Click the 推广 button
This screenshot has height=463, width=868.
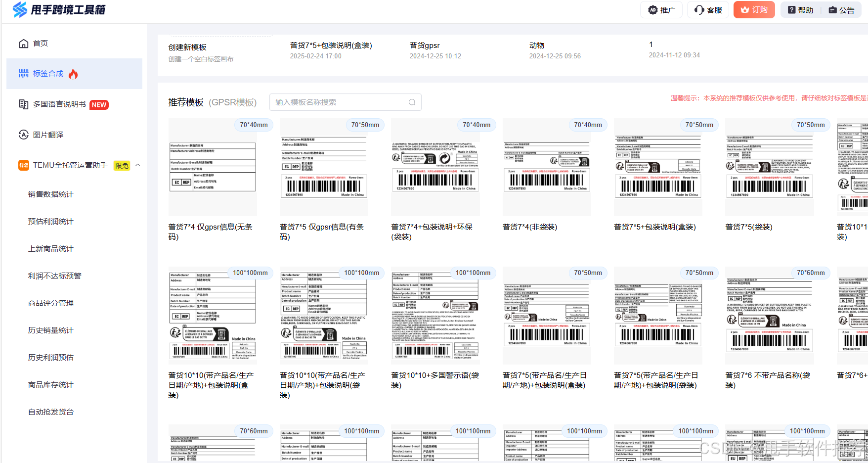(661, 10)
